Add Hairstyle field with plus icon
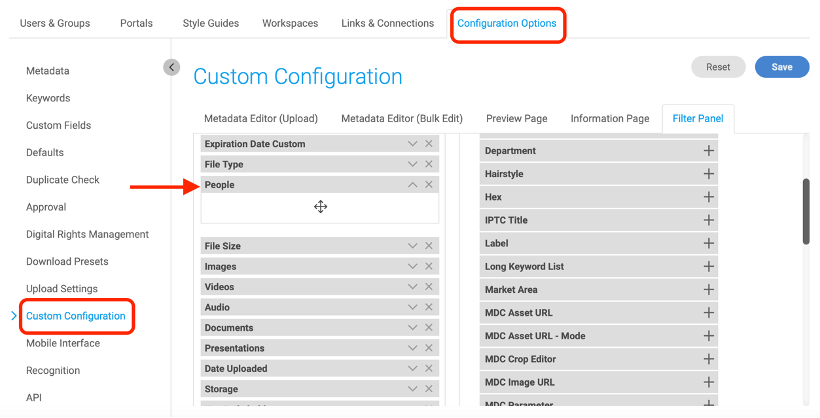820x418 pixels. (709, 174)
